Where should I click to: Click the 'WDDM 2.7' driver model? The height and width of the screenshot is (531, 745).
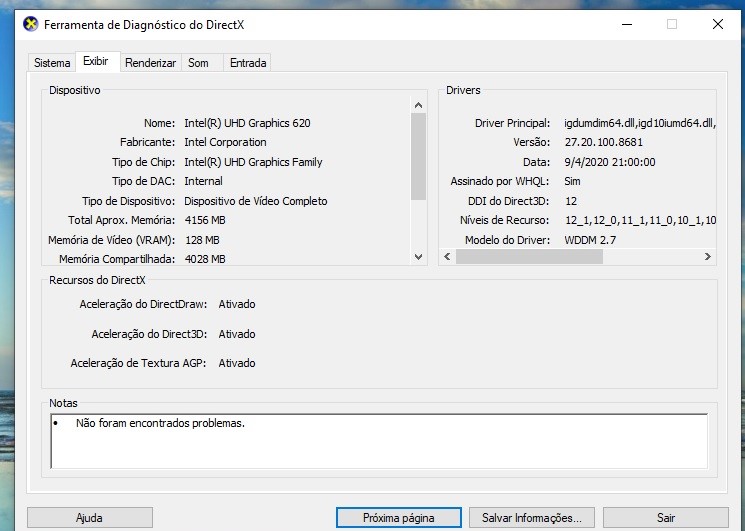coord(590,240)
